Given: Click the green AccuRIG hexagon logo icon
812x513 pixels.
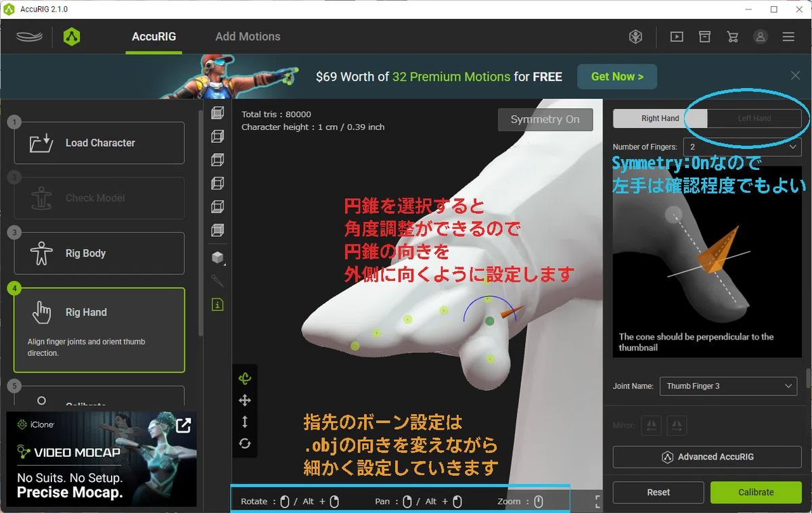Looking at the screenshot, I should click(x=72, y=37).
